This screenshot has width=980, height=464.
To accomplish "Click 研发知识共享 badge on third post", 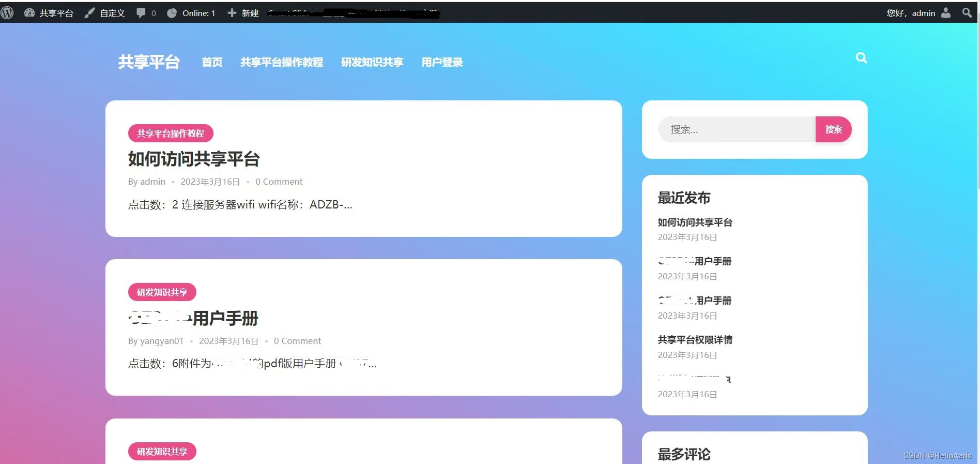I will pyautogui.click(x=162, y=452).
